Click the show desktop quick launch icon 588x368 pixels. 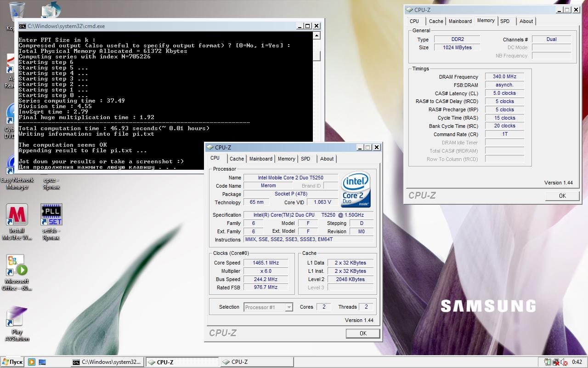click(x=42, y=362)
